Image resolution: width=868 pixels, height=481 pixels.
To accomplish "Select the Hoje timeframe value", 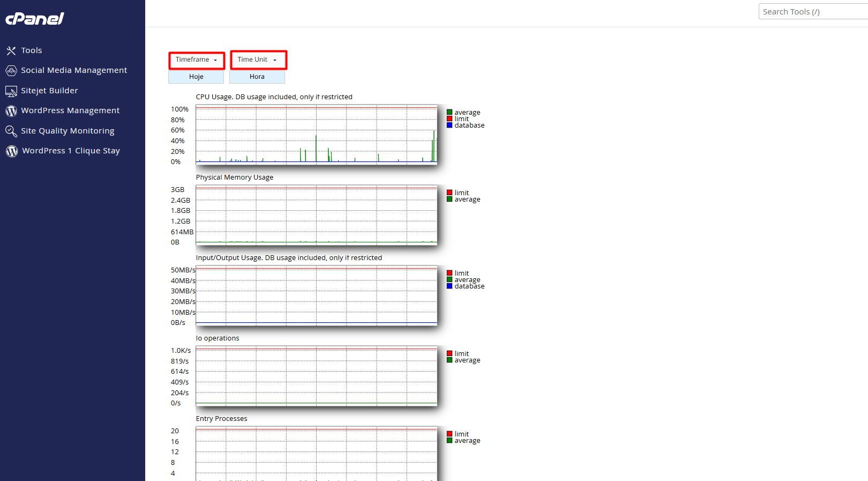I will click(x=196, y=77).
